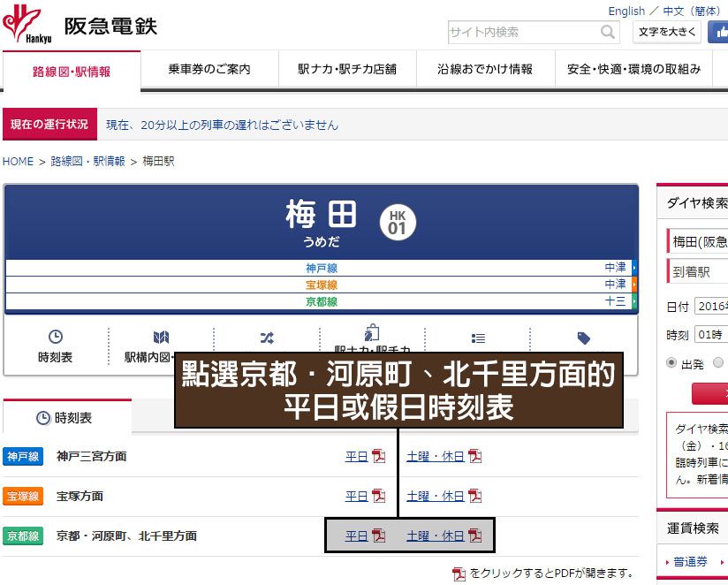Switch language to 中文（簡体）
Viewport: 728px width, 585px height.
[x=691, y=11]
